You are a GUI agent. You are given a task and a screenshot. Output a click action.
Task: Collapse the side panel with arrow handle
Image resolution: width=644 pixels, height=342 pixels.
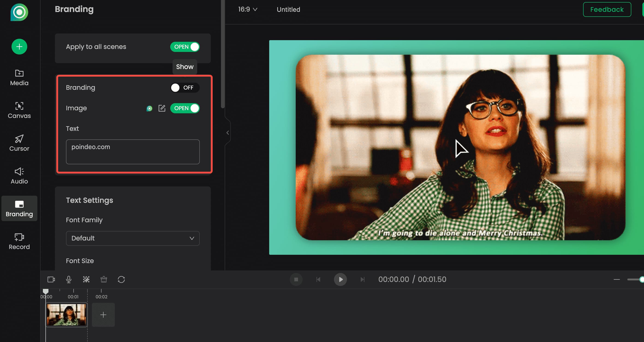pyautogui.click(x=227, y=133)
